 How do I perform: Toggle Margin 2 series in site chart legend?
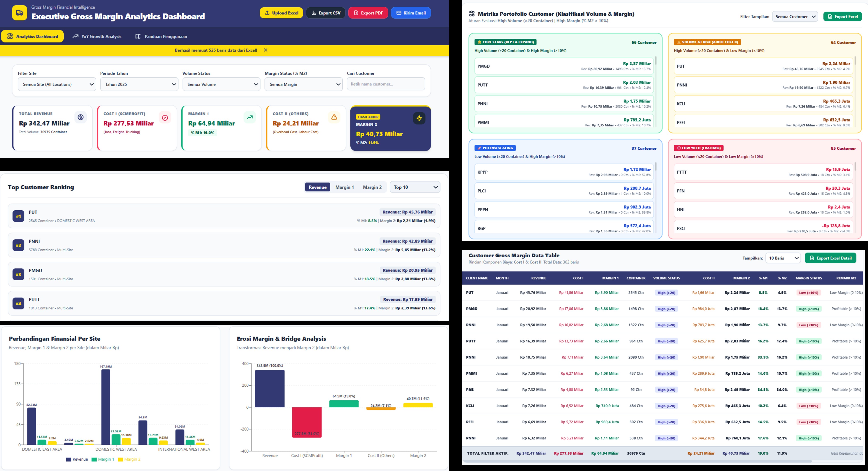coord(129,459)
